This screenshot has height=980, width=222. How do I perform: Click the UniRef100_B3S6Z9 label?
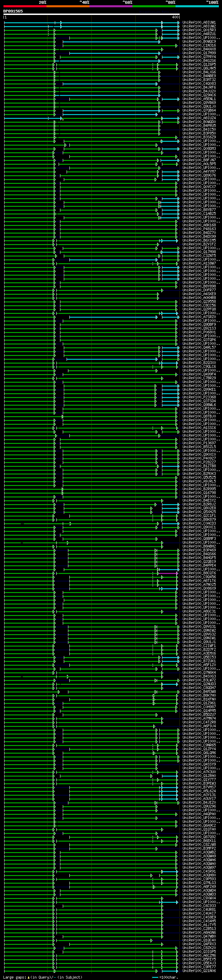tap(199, 137)
